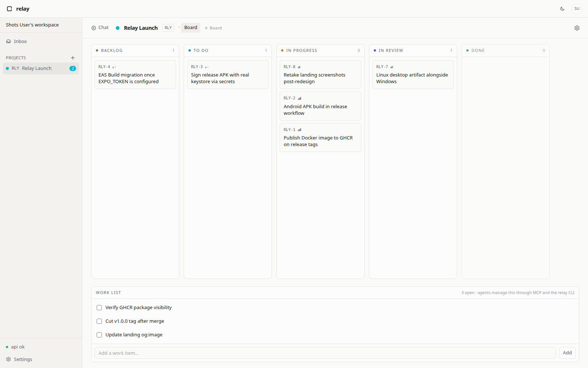
Task: Click the In Progress column header
Action: tap(320, 50)
